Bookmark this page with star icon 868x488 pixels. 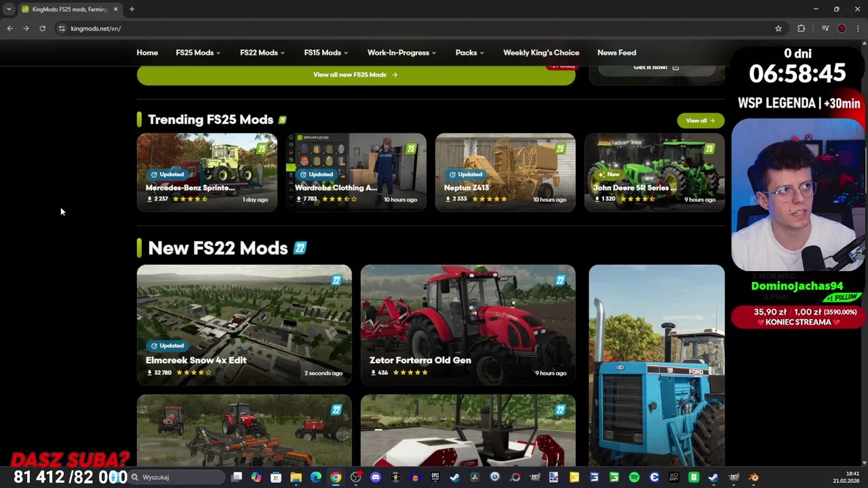pyautogui.click(x=778, y=28)
